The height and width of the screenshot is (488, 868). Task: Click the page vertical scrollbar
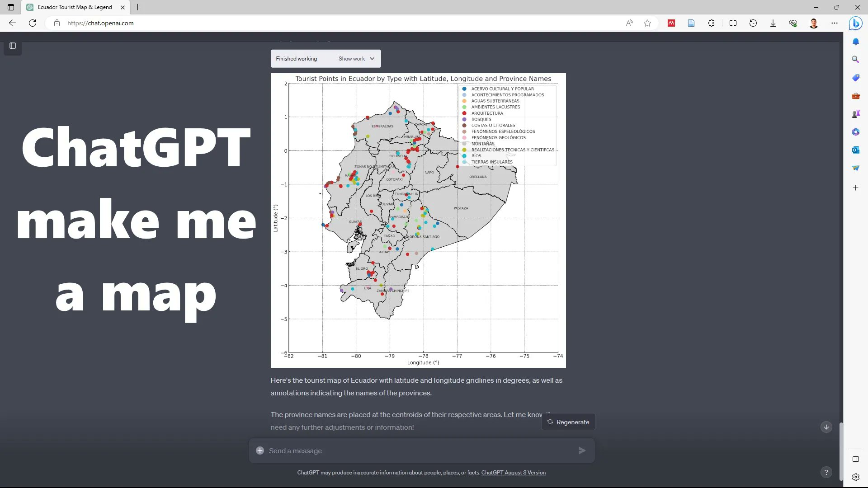(841, 452)
